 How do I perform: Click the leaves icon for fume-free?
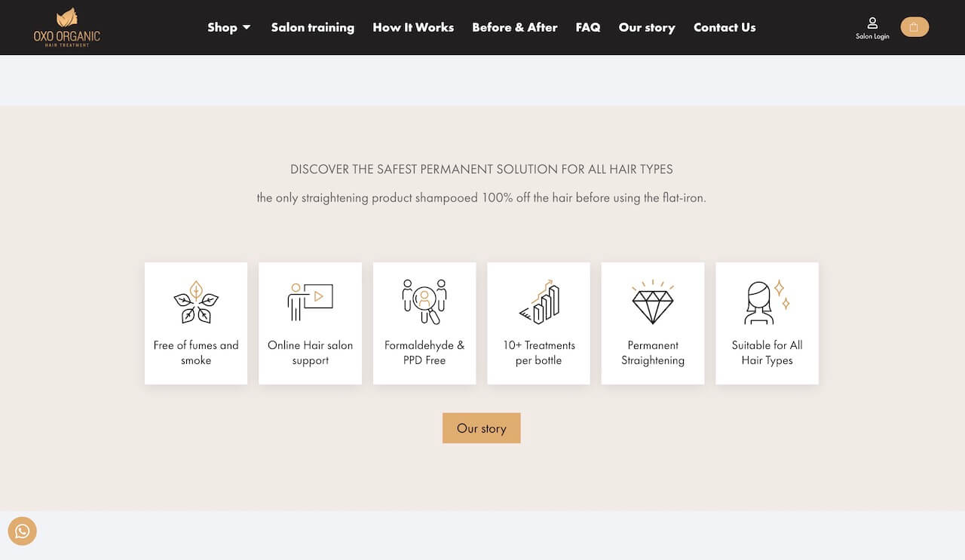click(x=196, y=302)
